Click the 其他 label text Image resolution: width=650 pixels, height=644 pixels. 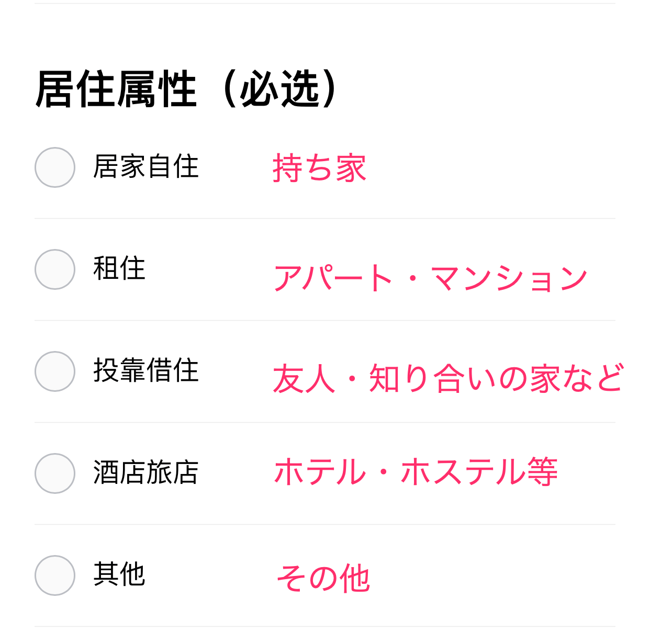point(119,574)
